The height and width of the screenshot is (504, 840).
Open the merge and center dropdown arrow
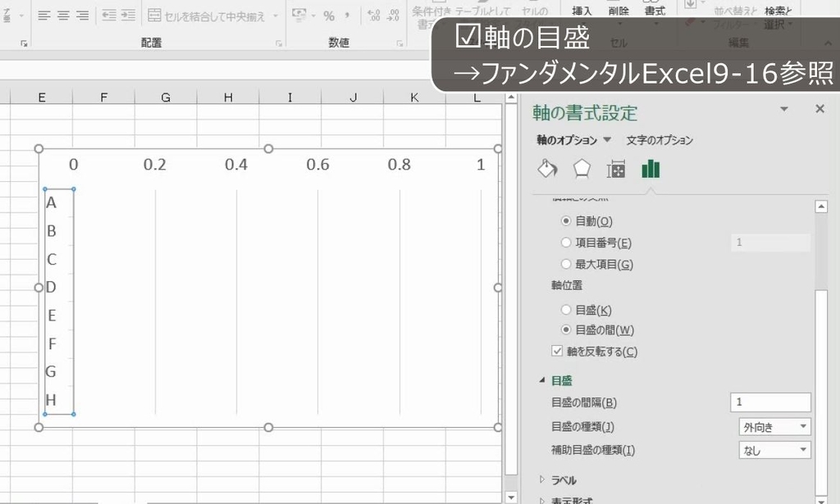(276, 16)
